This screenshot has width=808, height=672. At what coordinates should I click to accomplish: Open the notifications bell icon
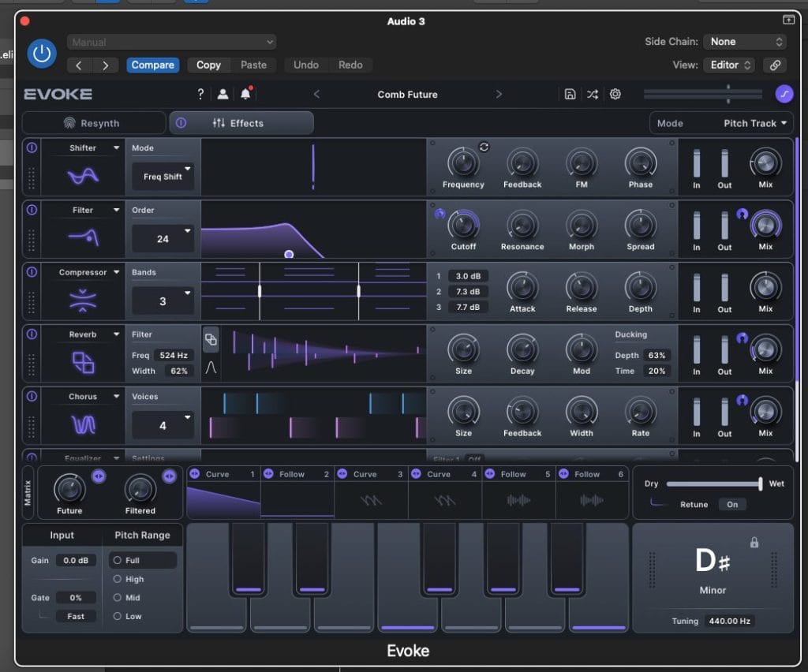pyautogui.click(x=245, y=94)
